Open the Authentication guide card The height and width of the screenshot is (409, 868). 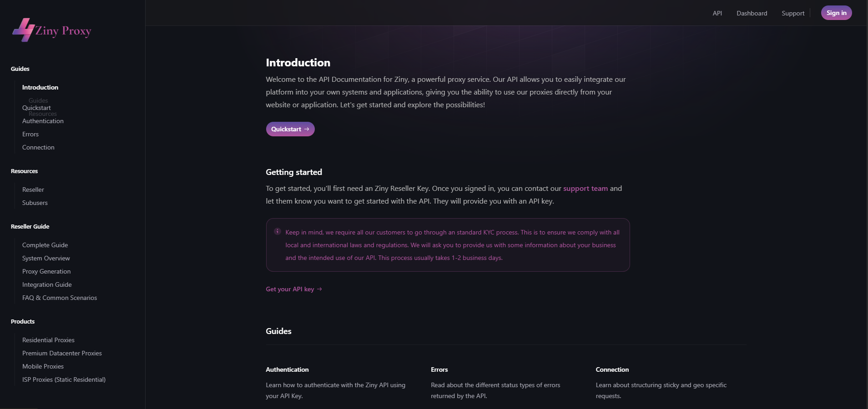tap(287, 369)
